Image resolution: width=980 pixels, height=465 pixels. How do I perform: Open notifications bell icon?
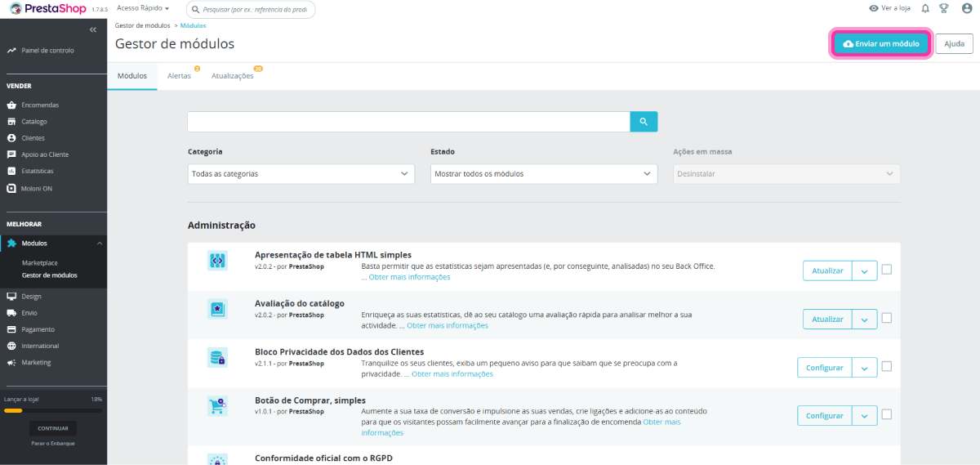coord(925,8)
